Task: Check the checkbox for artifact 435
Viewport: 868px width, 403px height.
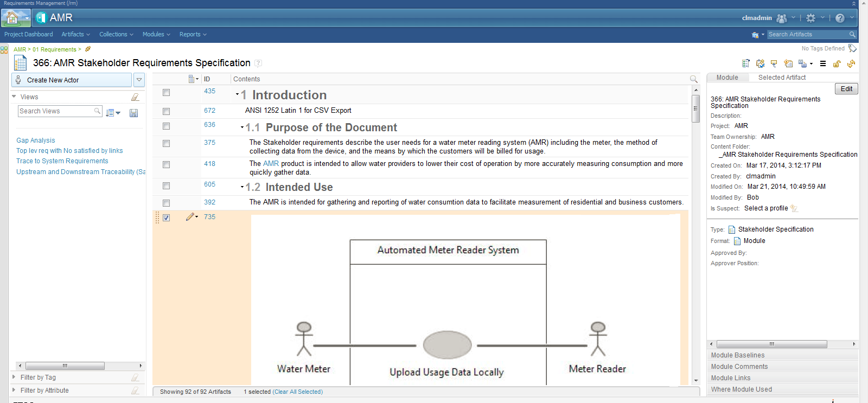Action: pyautogui.click(x=167, y=93)
